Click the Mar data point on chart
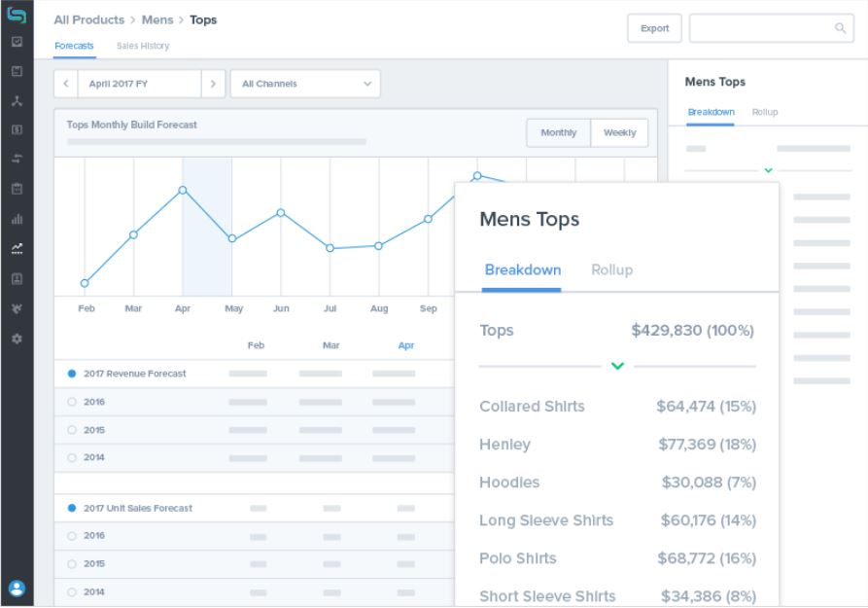This screenshot has width=868, height=608. (133, 235)
